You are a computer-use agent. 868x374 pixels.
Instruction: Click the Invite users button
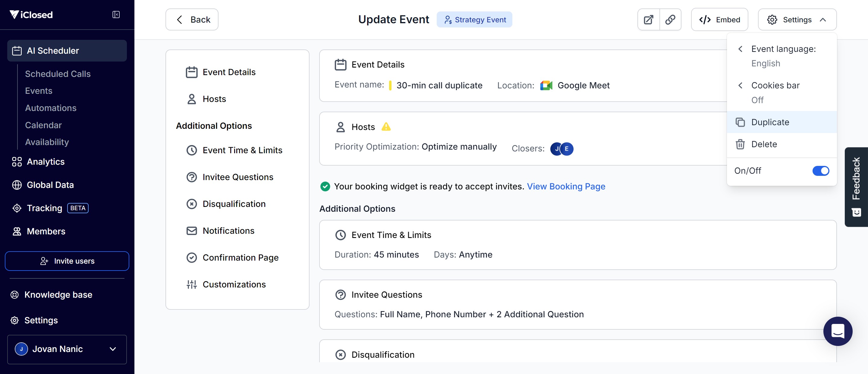[x=67, y=261]
